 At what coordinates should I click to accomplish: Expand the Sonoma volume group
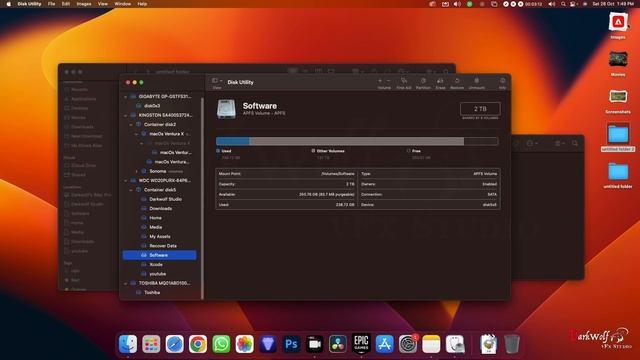136,171
